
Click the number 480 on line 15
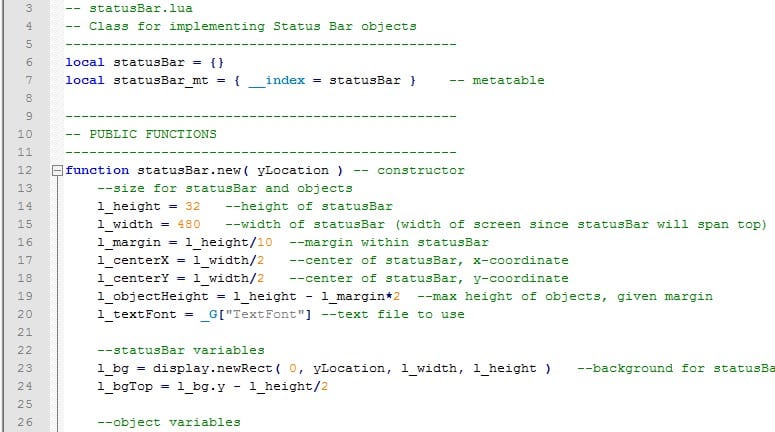(x=189, y=224)
